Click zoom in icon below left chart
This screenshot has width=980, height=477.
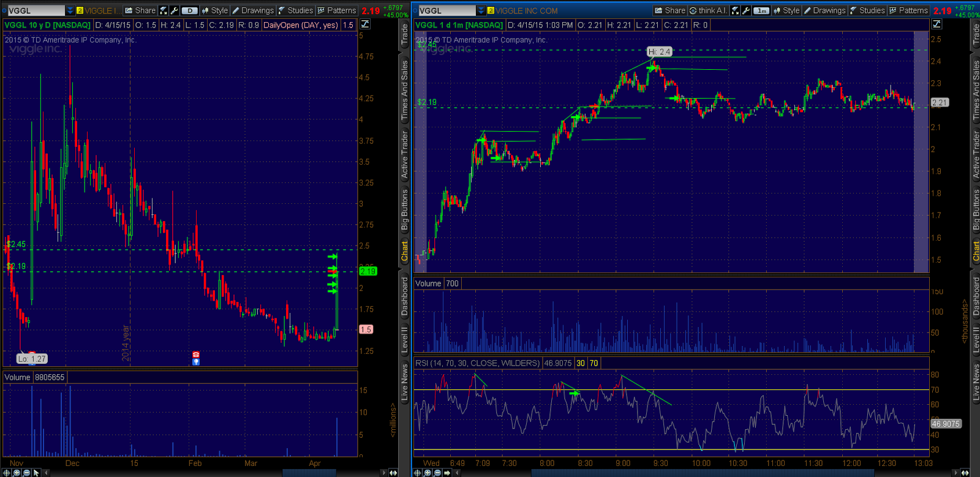17,473
